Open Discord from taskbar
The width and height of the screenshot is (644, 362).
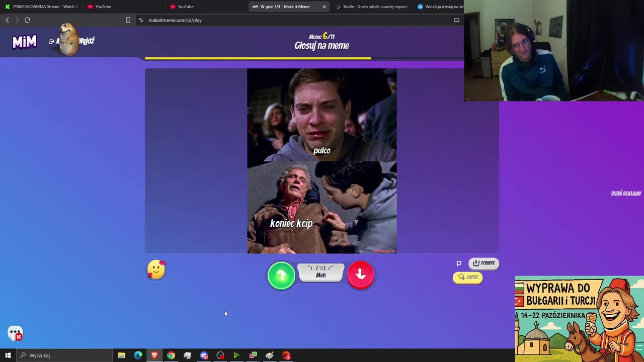[x=204, y=355]
